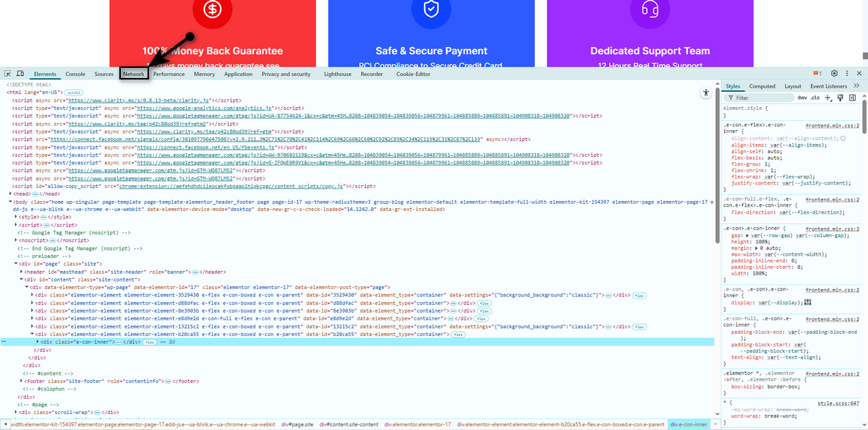Open the style.scss:647 source link
868x430 pixels.
pyautogui.click(x=838, y=403)
